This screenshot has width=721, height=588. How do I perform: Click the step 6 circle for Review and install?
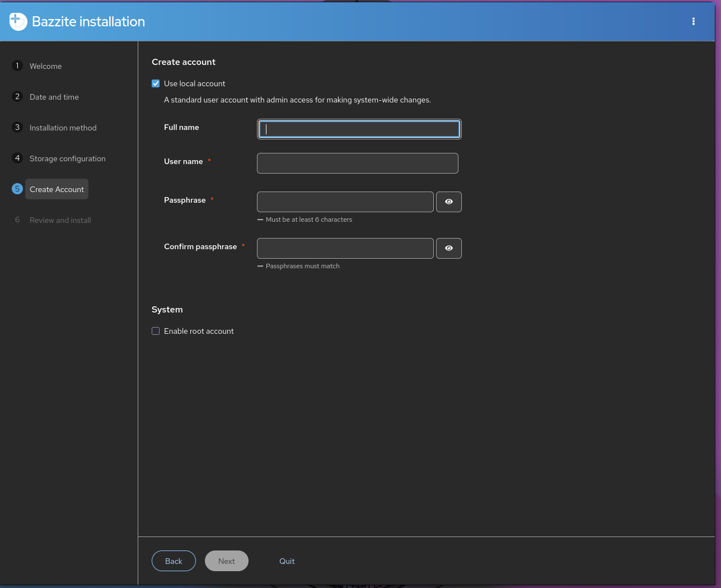[x=17, y=220]
